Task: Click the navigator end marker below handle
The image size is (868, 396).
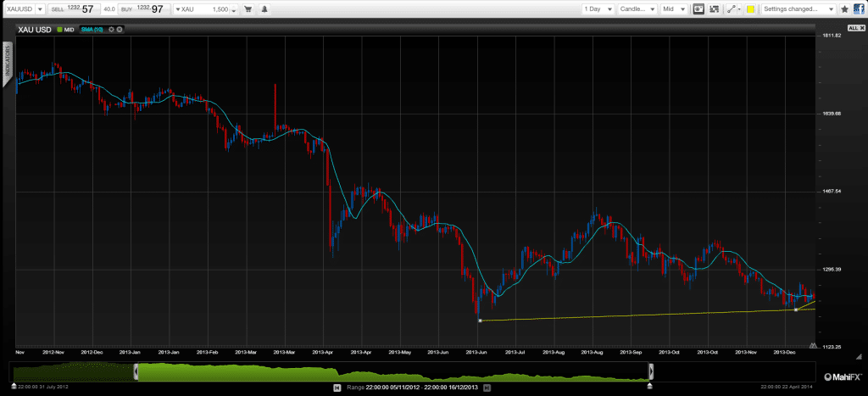Action: [x=650, y=386]
